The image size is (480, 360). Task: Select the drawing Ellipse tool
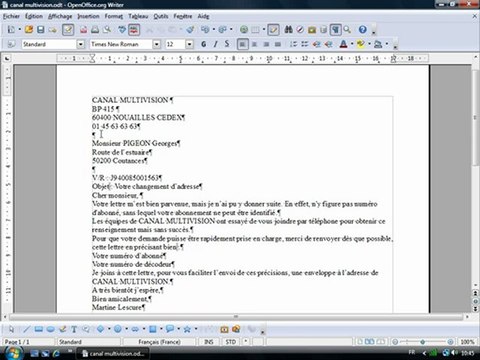[50, 329]
